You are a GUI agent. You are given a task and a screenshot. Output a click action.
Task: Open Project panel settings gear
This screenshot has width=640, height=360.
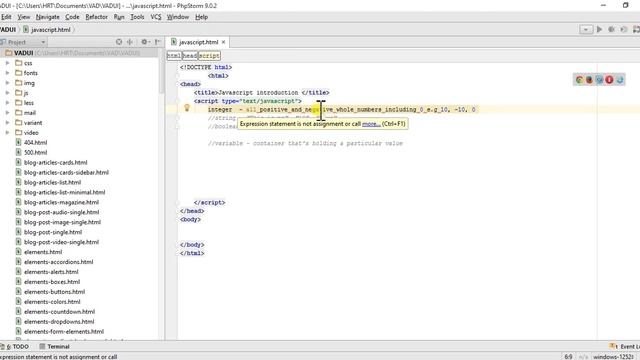[x=145, y=42]
